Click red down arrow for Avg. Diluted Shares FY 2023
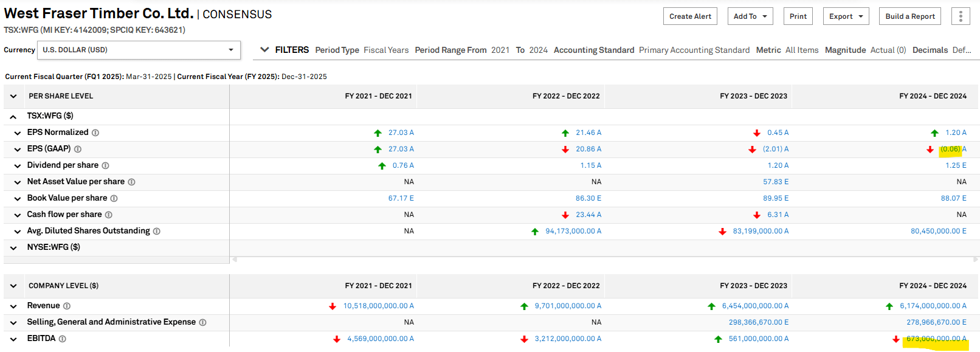The width and height of the screenshot is (980, 352). pyautogui.click(x=722, y=231)
